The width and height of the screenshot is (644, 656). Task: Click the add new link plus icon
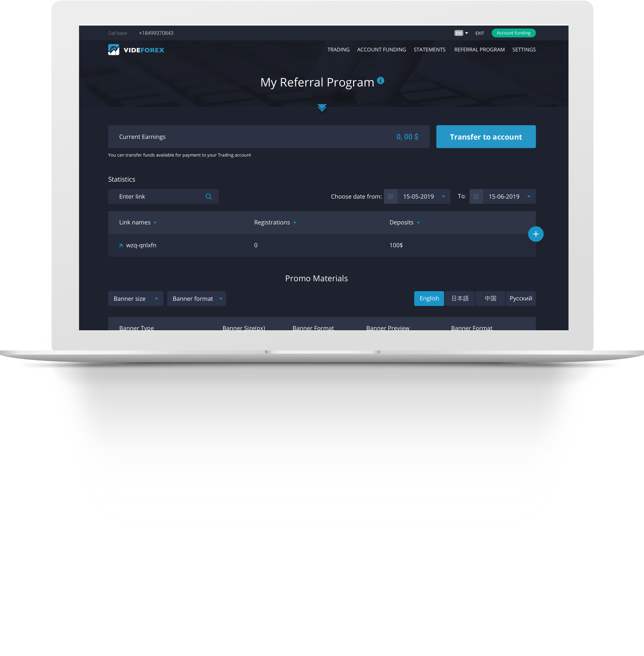536,233
